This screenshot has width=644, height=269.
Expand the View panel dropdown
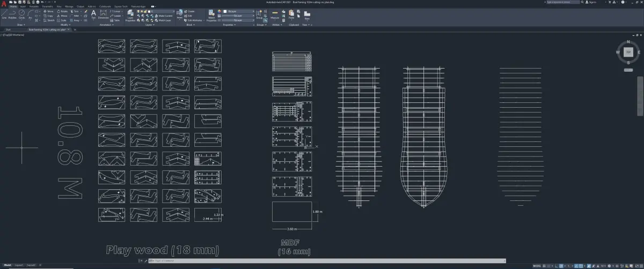307,25
